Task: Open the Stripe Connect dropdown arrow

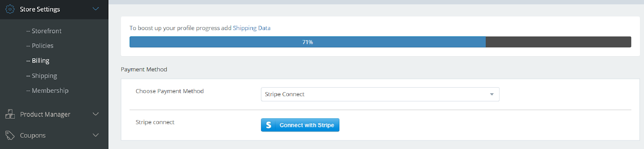Action: [491, 94]
